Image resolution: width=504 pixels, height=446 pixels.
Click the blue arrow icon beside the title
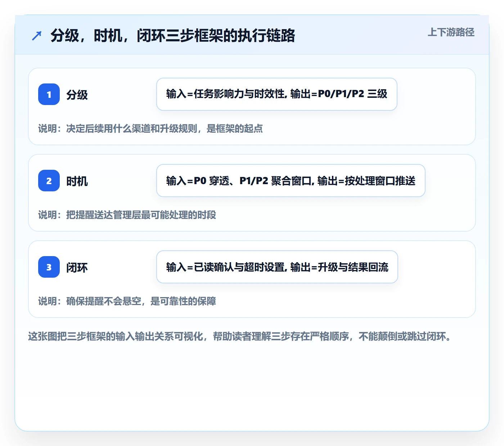point(37,36)
